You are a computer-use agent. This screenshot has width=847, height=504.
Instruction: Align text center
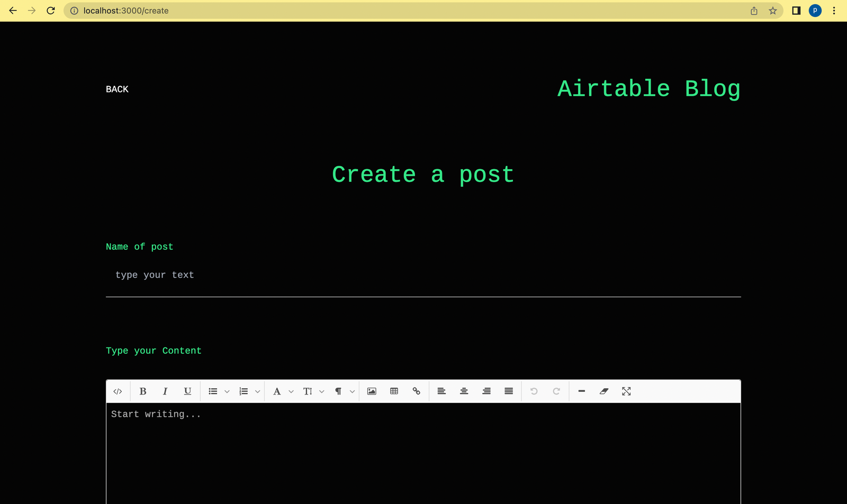pos(464,391)
